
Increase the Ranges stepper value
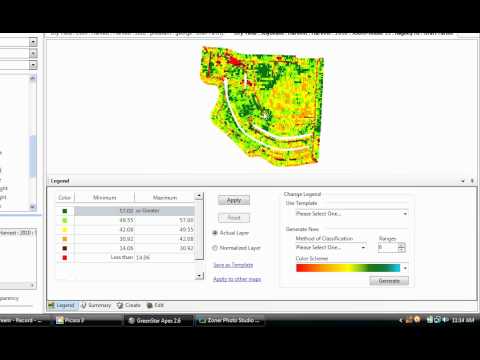(402, 245)
